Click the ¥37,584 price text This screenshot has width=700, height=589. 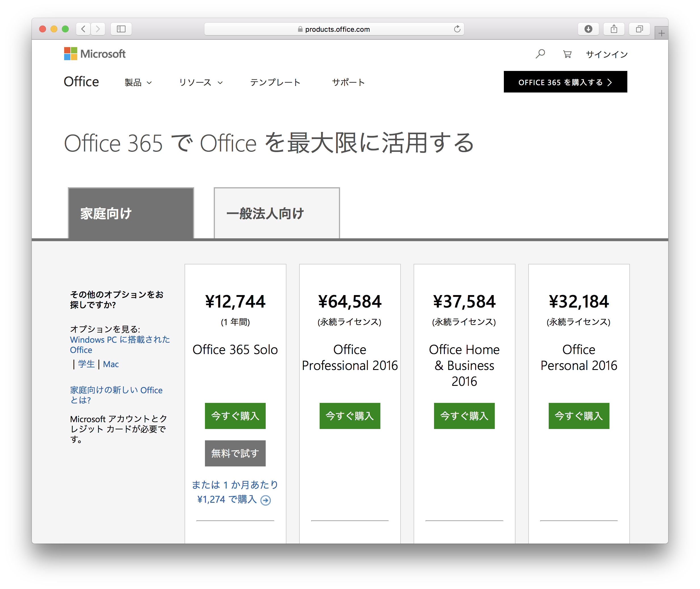[464, 301]
